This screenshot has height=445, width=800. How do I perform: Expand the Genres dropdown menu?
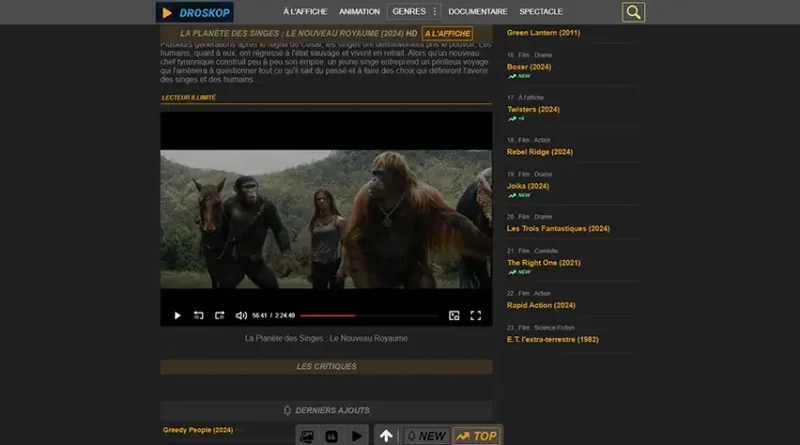pos(414,12)
